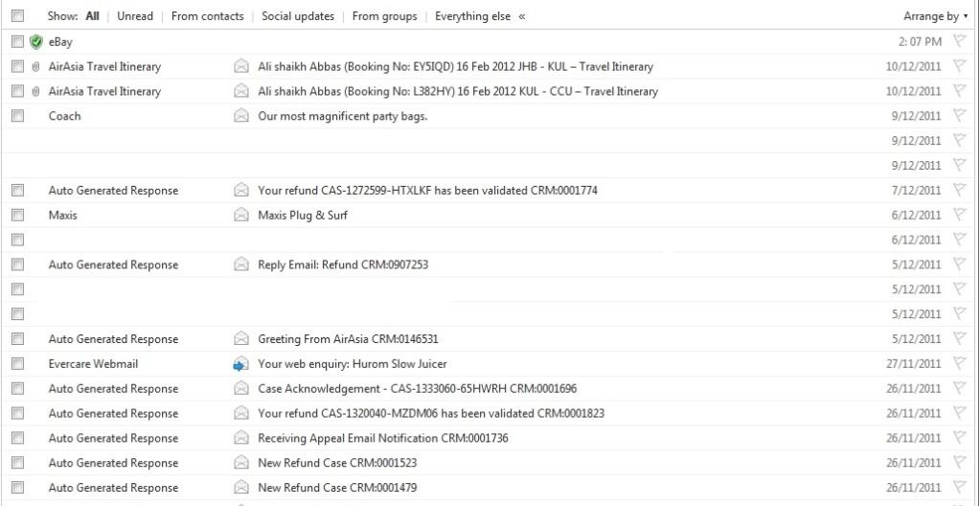Screen dimensions: 980x506
Task: Flag the Coach party bags email
Action: 959,116
